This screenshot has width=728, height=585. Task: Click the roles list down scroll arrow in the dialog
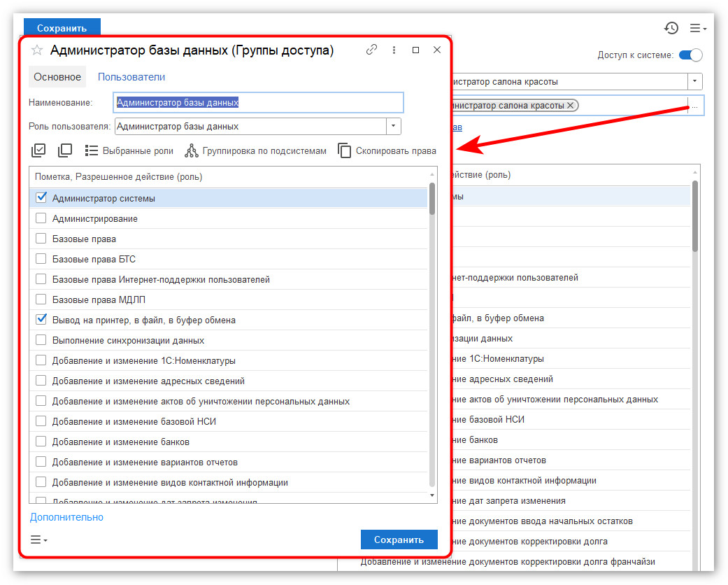tap(432, 495)
